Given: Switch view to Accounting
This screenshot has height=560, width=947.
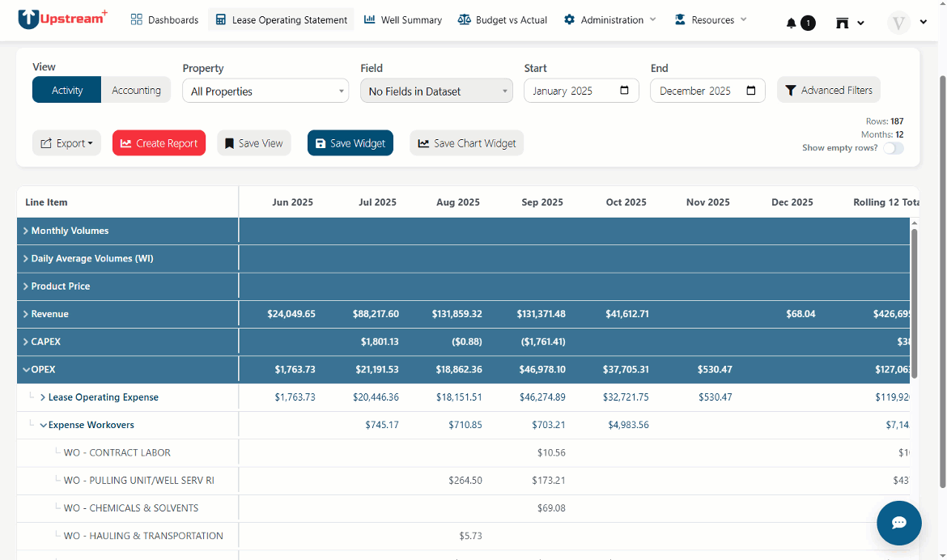Looking at the screenshot, I should (136, 90).
